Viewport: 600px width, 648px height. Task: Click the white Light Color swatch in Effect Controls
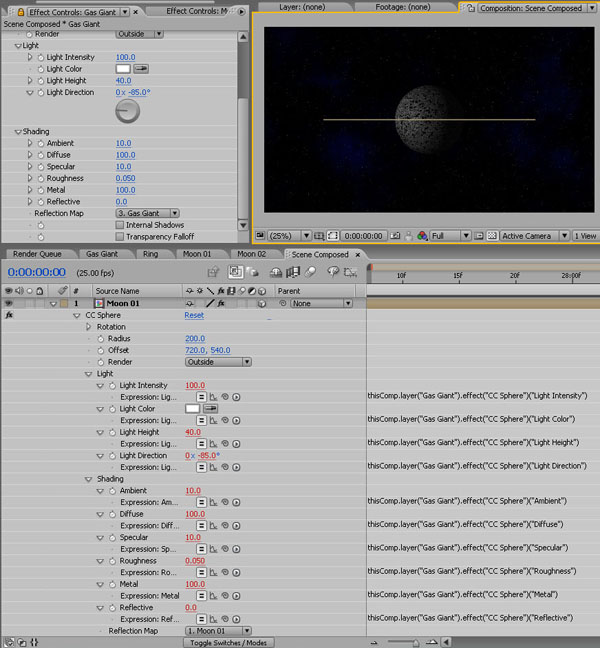click(123, 69)
